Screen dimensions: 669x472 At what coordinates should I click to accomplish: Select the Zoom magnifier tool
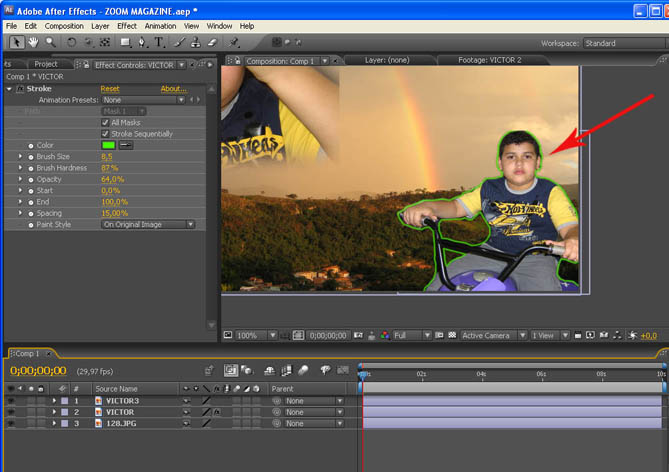50,43
